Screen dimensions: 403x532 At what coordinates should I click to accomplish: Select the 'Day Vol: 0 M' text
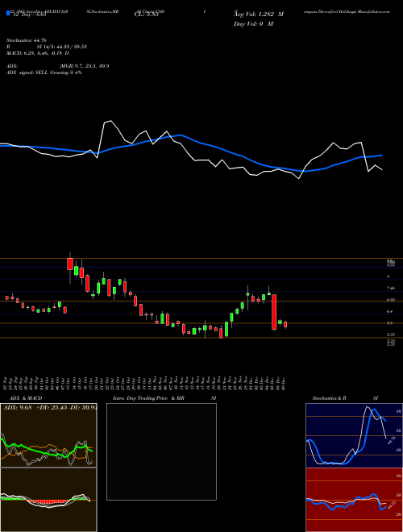coord(253,24)
